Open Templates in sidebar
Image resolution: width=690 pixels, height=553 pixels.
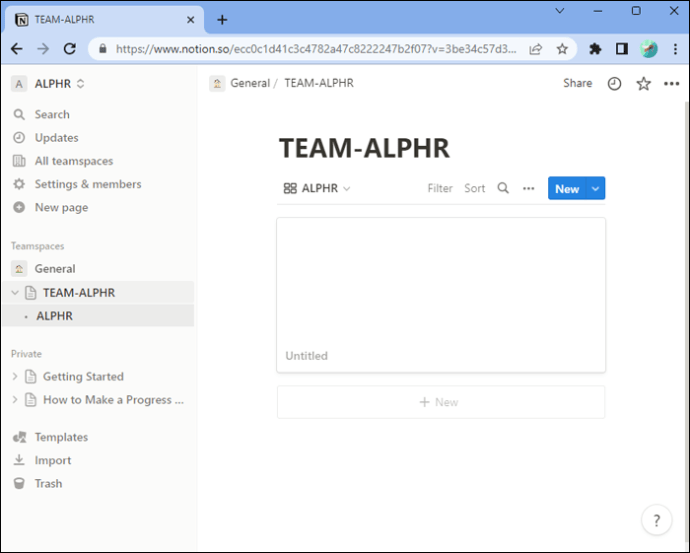coord(61,437)
